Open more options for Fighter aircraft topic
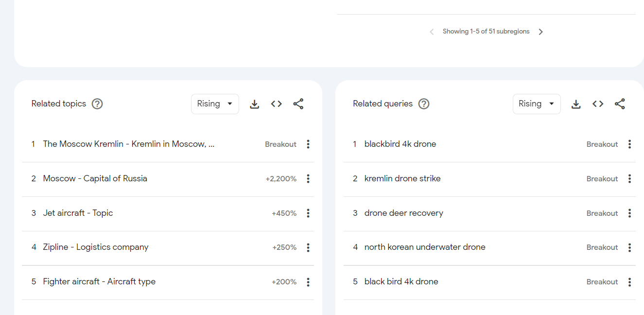 coord(308,282)
